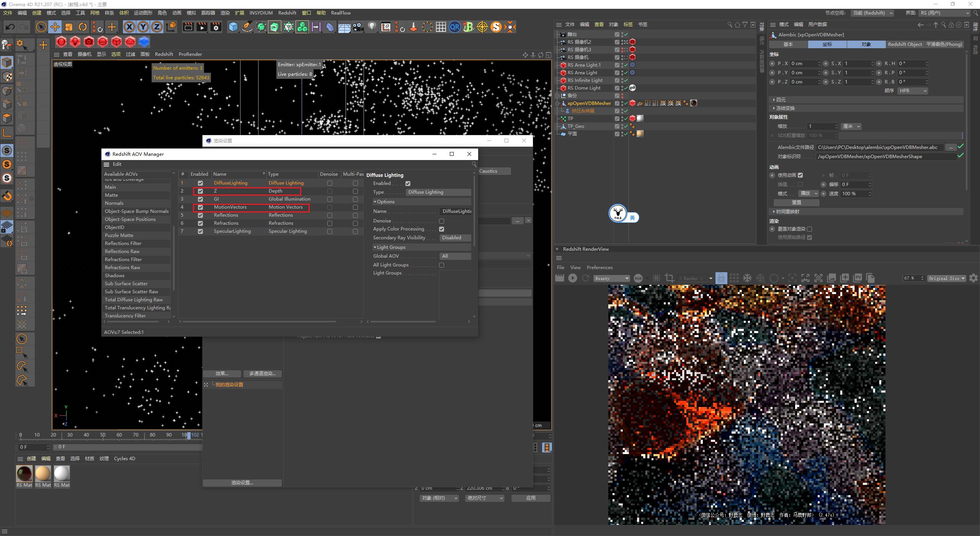
Task: Open the Beauty AOV dropdown in RenderView
Action: pos(611,278)
